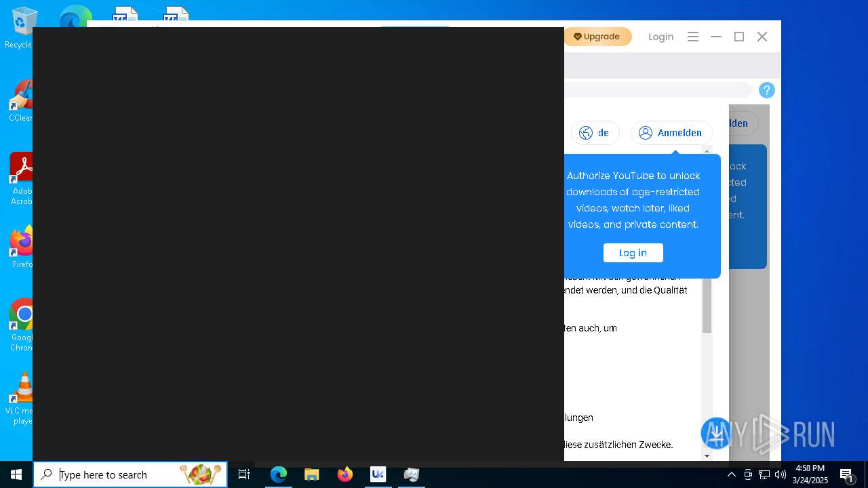Click the Anmelden sign-in button

pos(671,133)
